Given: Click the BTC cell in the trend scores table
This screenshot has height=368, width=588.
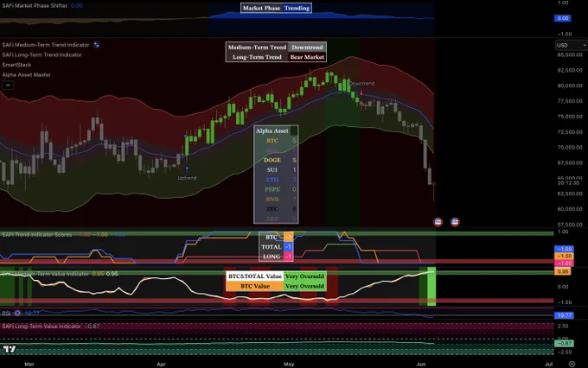Looking at the screenshot, I should [x=272, y=237].
